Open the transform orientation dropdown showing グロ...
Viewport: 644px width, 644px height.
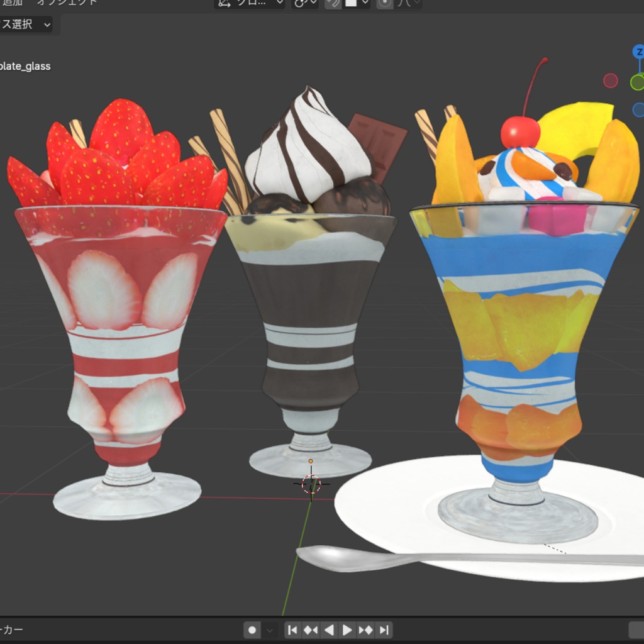point(252,4)
